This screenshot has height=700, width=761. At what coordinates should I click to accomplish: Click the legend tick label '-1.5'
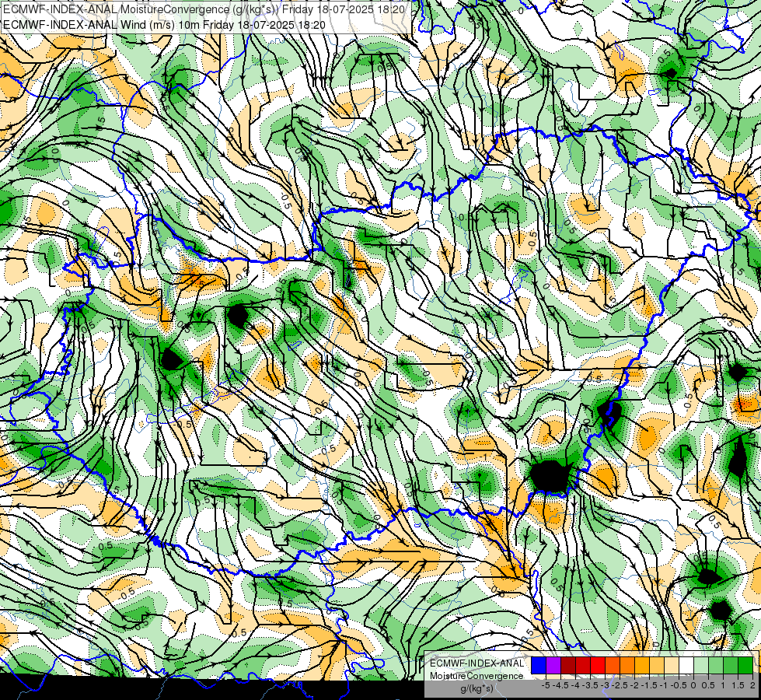click(649, 685)
